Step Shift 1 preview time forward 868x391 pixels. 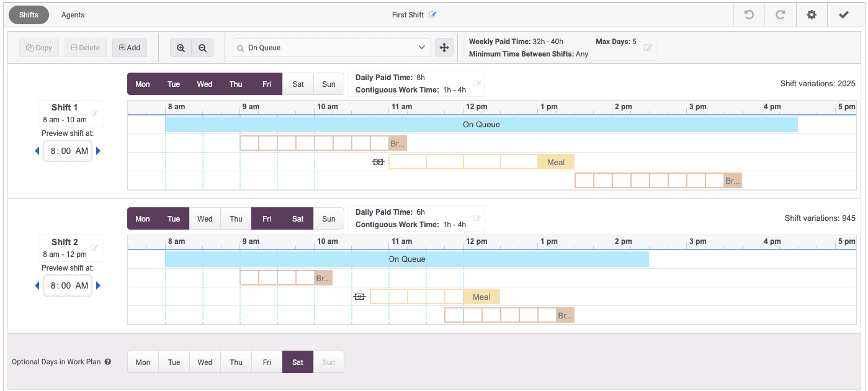pyautogui.click(x=98, y=151)
